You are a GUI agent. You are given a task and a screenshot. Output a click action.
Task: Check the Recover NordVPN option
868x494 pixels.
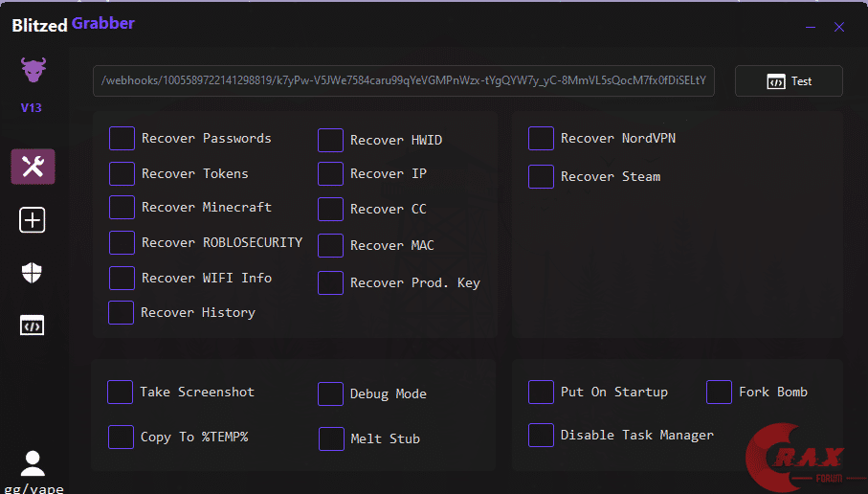(x=541, y=139)
